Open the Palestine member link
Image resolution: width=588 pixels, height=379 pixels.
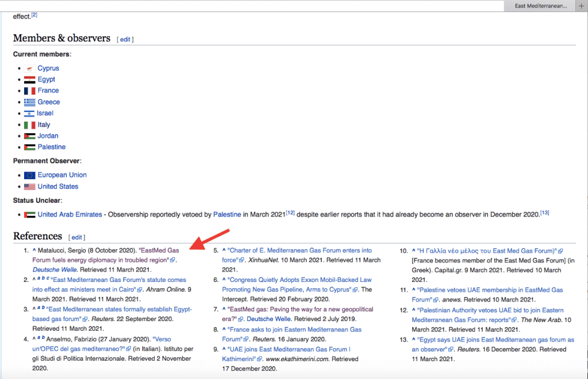52,147
